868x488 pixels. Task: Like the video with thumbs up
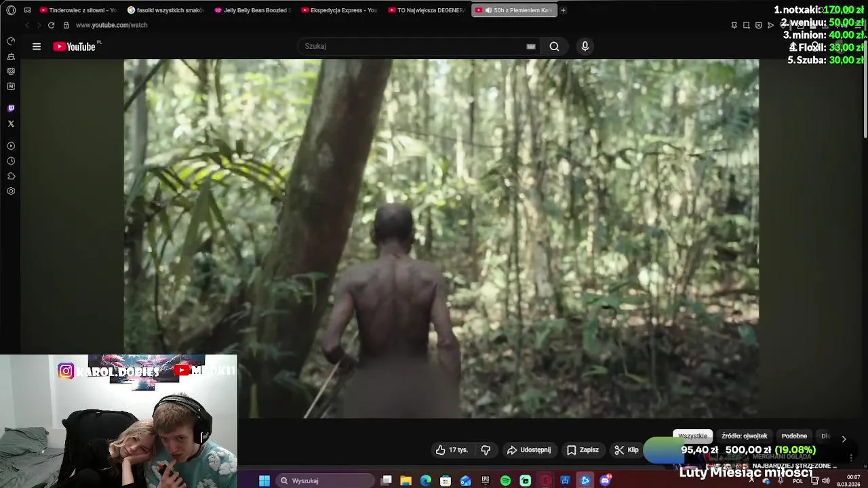point(452,450)
